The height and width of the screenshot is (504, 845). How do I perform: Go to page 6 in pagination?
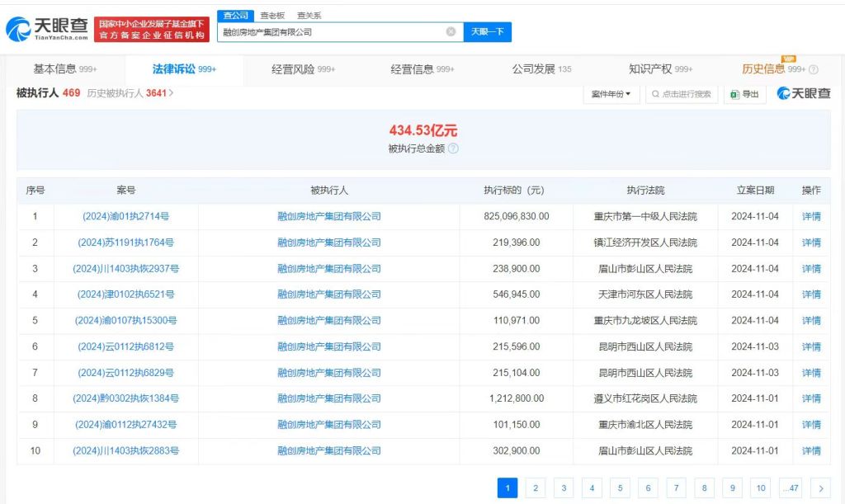pos(648,488)
